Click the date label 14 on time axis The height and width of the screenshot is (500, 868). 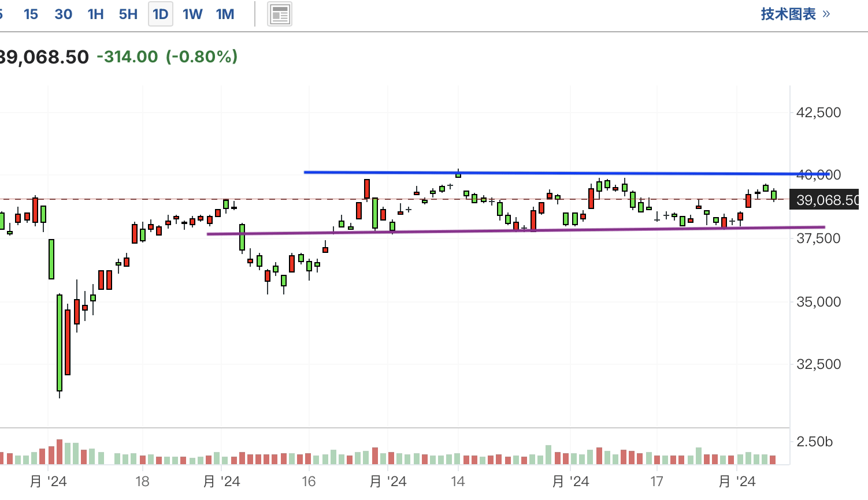(458, 481)
